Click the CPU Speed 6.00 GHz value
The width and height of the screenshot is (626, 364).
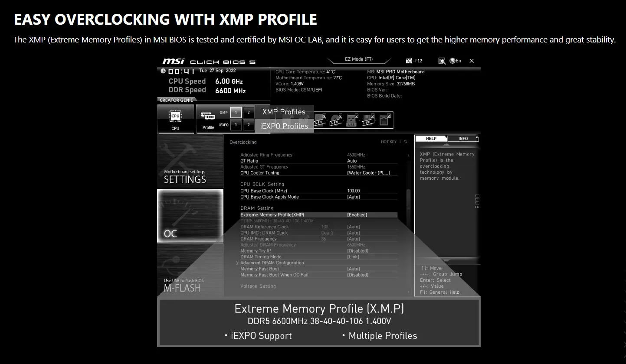click(229, 81)
